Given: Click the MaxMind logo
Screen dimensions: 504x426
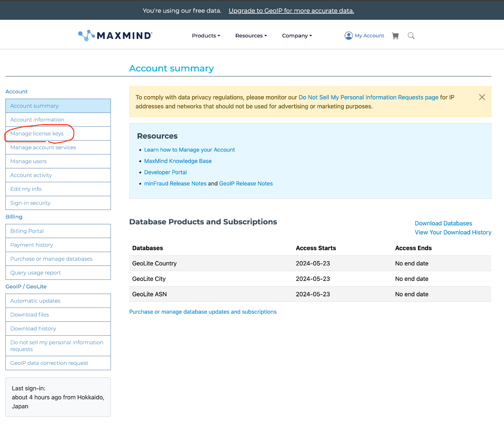Looking at the screenshot, I should coord(115,35).
